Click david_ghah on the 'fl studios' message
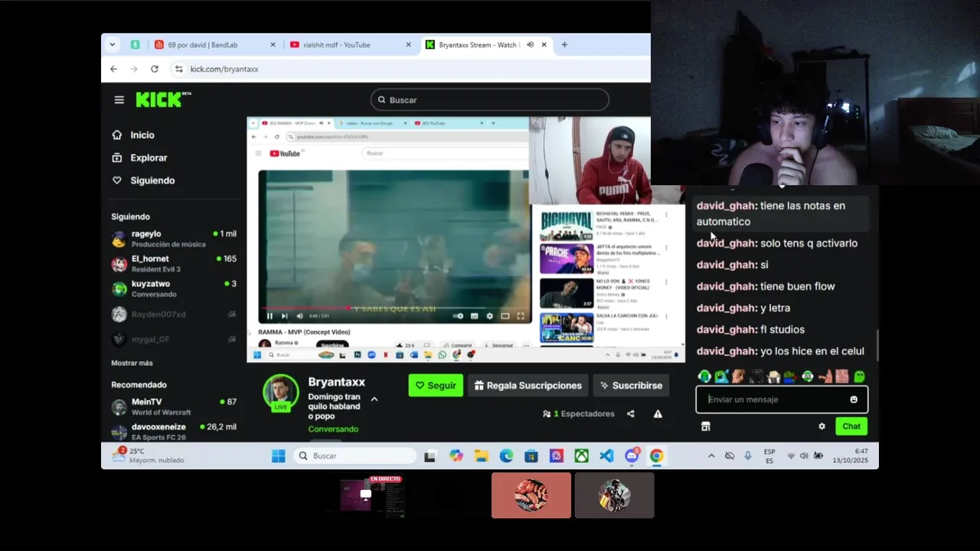The image size is (980, 551). [x=727, y=330]
